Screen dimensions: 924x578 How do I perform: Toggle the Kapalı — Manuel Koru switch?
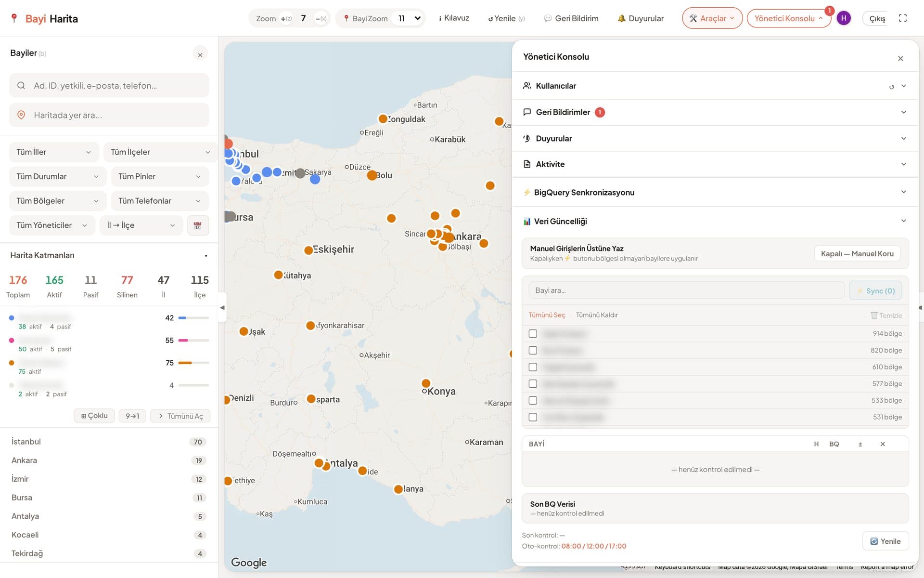pos(857,254)
